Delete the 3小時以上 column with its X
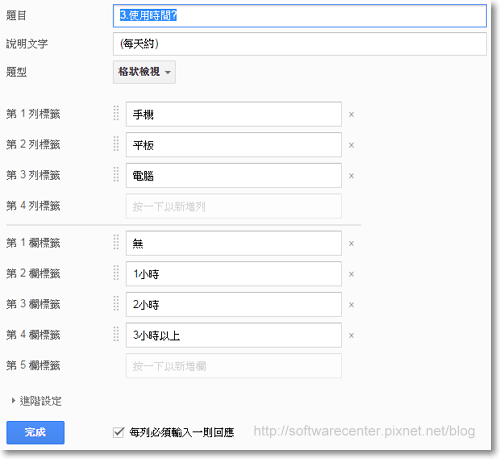 [351, 336]
